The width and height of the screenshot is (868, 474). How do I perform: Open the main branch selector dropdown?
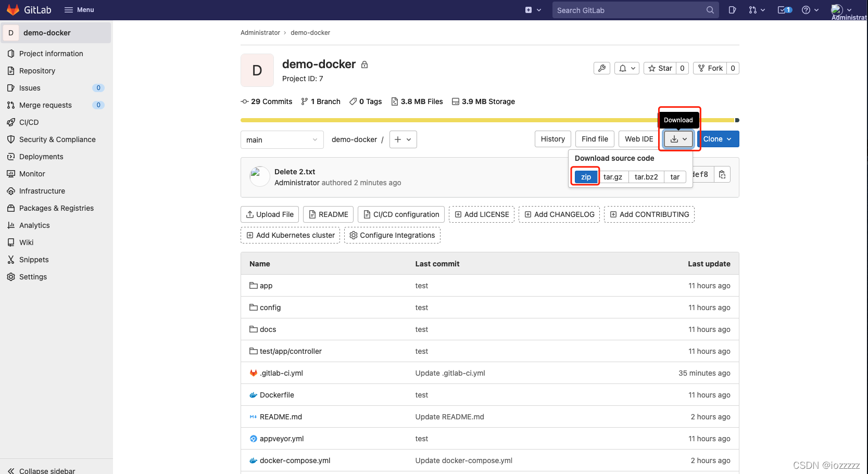click(282, 139)
